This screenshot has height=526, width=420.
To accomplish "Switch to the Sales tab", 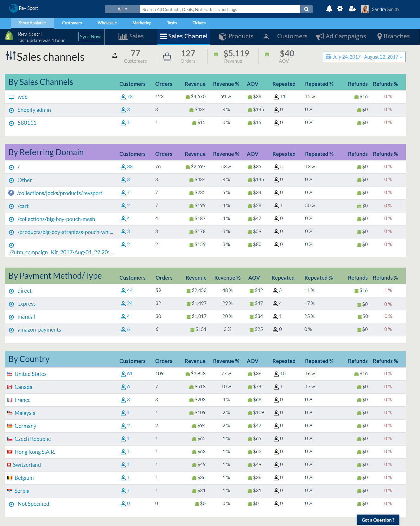I will point(131,36).
